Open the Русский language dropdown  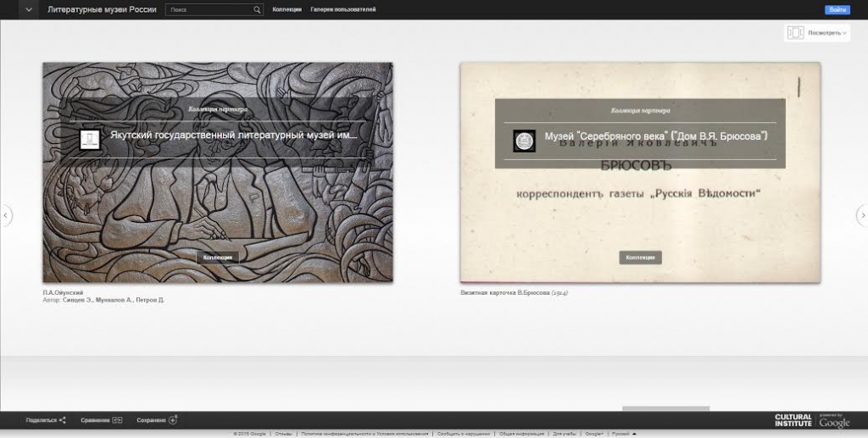(625, 434)
